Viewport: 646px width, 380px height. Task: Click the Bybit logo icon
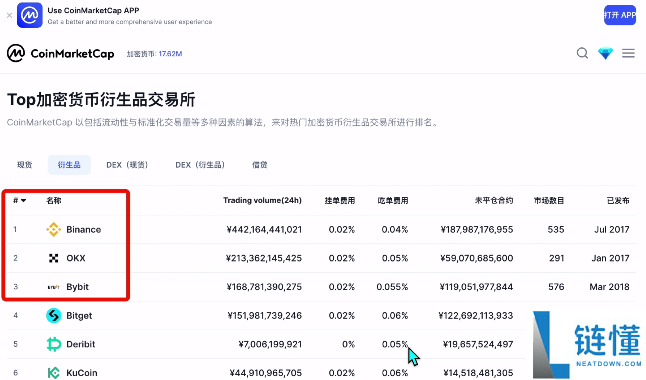54,287
